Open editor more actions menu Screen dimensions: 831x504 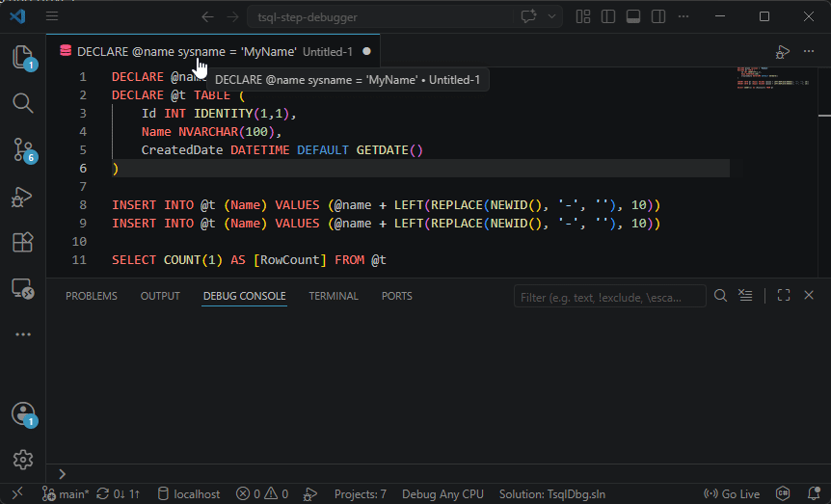click(809, 51)
